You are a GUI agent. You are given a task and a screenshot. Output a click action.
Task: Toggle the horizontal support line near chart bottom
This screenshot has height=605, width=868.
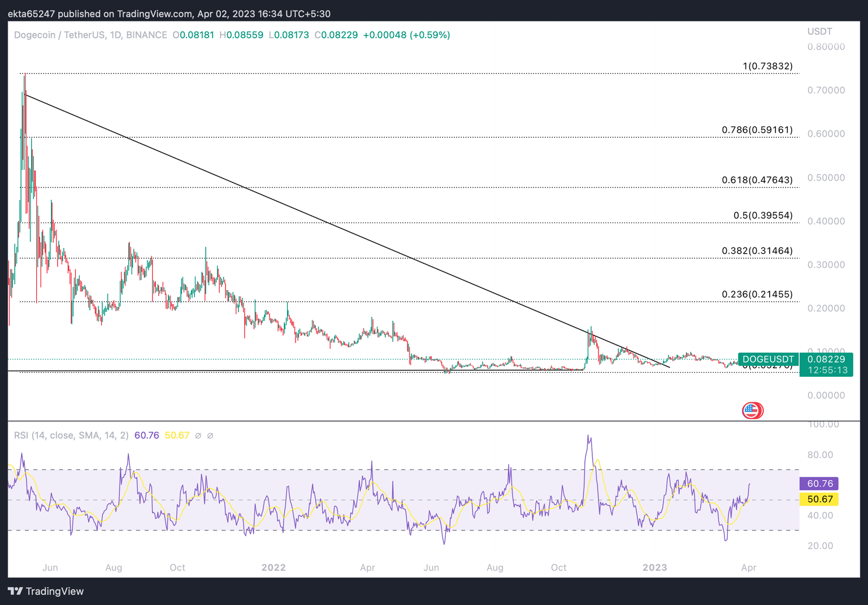(226, 371)
